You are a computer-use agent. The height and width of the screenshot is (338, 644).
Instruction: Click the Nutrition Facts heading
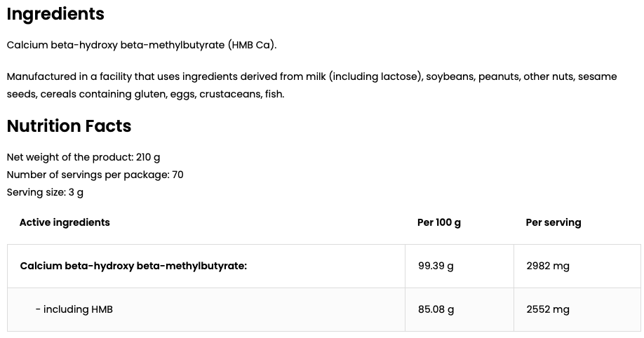(x=69, y=126)
